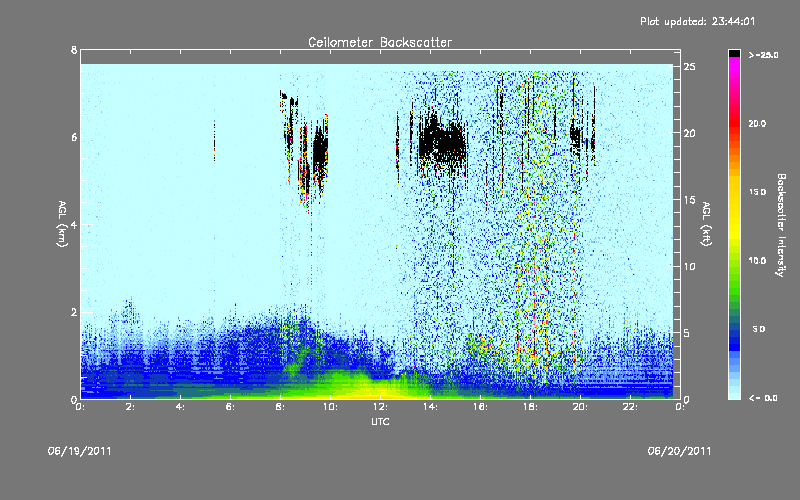Click the black top swatch of the colorbar
The height and width of the screenshot is (500, 800).
[734, 53]
